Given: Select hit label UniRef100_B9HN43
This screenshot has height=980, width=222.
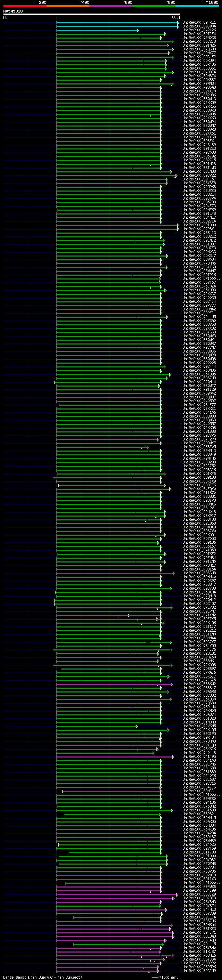Looking at the screenshot, I should click(x=199, y=451).
